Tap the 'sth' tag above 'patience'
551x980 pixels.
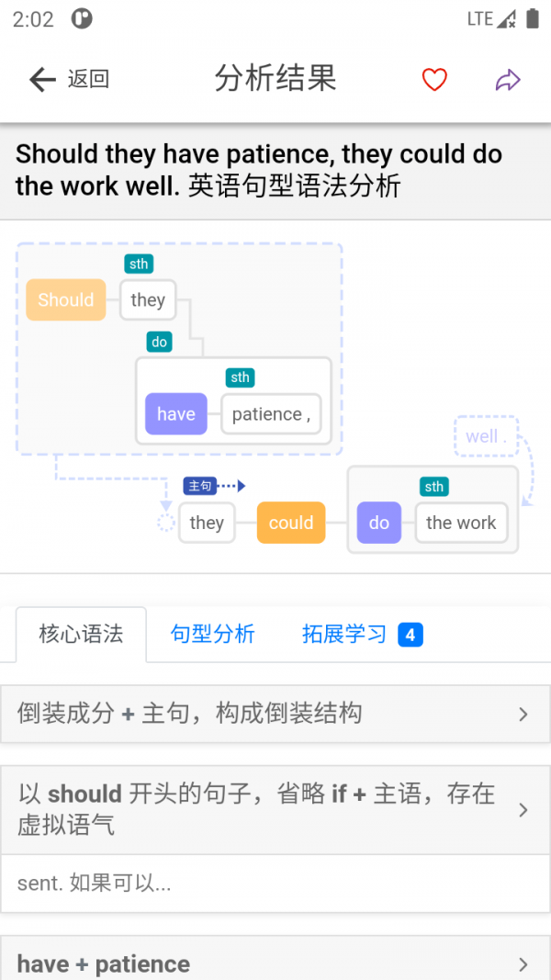pos(241,377)
